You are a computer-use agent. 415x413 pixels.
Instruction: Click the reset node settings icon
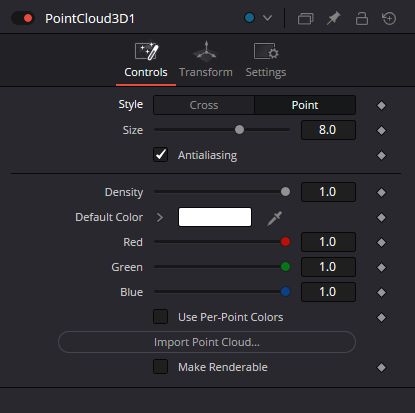tap(389, 18)
